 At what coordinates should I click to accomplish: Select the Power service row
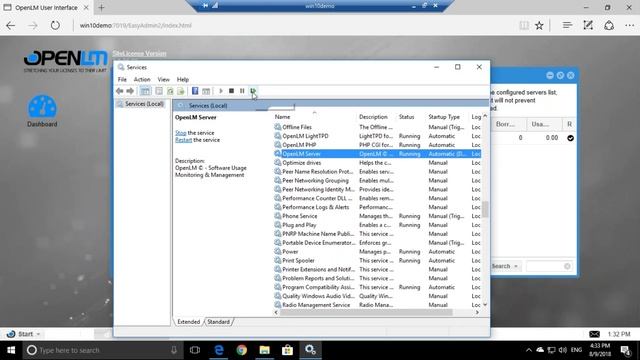click(x=377, y=251)
